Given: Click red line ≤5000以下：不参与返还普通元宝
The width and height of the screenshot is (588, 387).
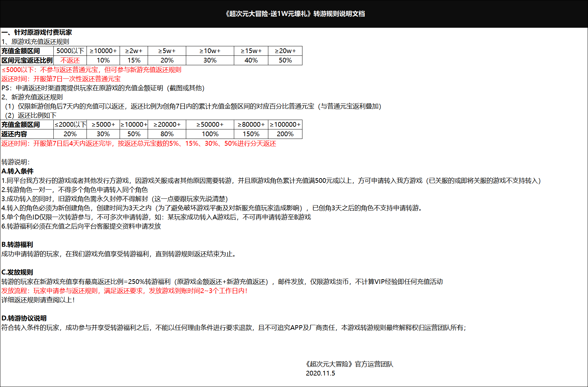Looking at the screenshot, I should click(91, 70).
